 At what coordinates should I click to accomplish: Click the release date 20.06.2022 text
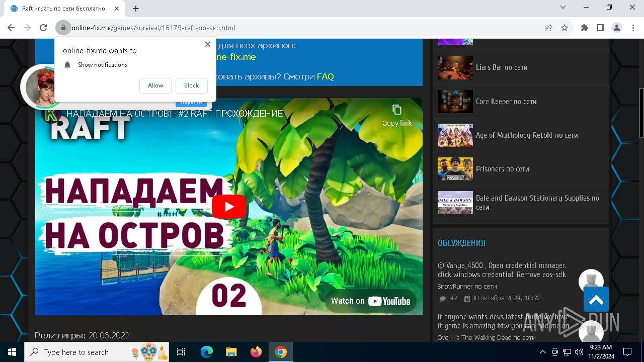109,335
